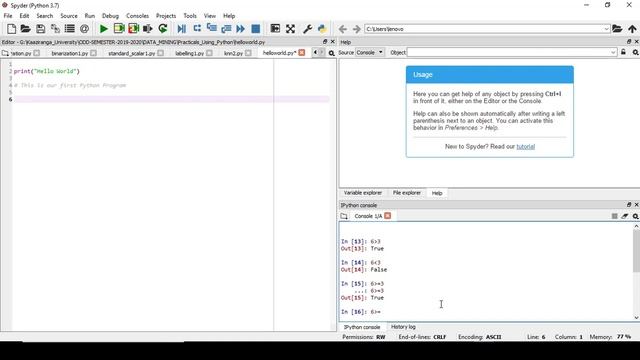This screenshot has height=360, width=640.
Task: Click the Open file folder icon in main toolbar
Action: [26, 29]
